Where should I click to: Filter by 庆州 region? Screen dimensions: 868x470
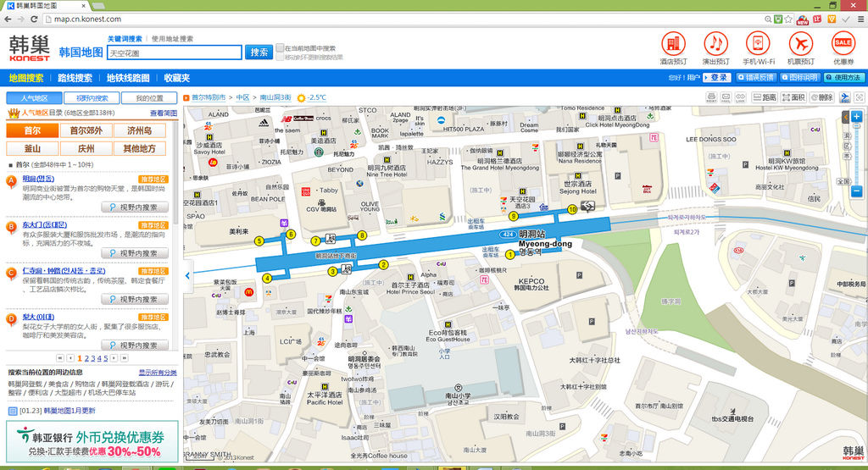[86, 149]
